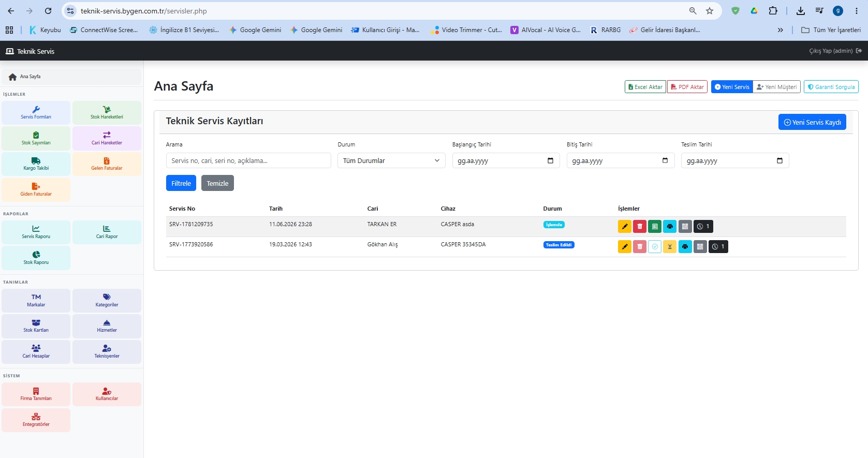Click checkmark icon on SRV-1773920586 row
Viewport: 868px width, 458px height.
(655, 246)
